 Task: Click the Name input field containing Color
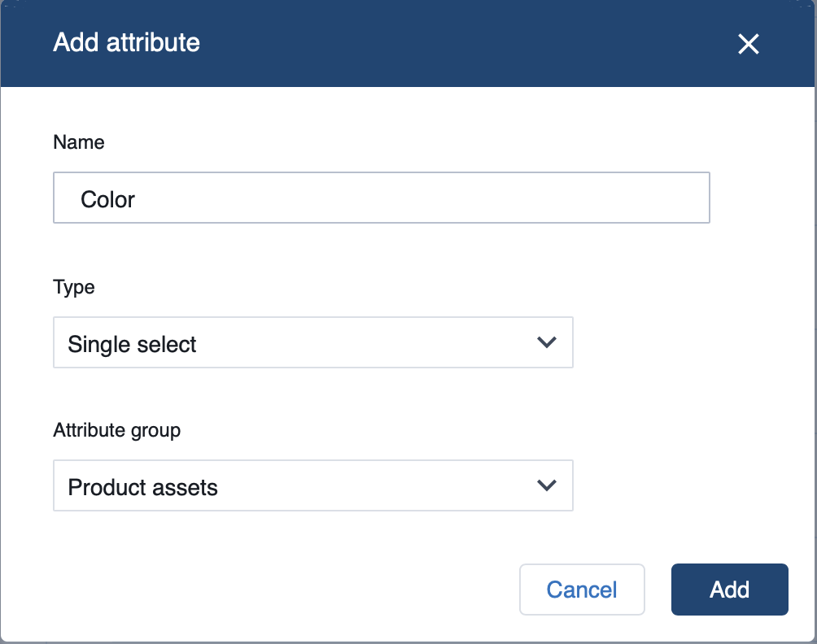coord(382,198)
